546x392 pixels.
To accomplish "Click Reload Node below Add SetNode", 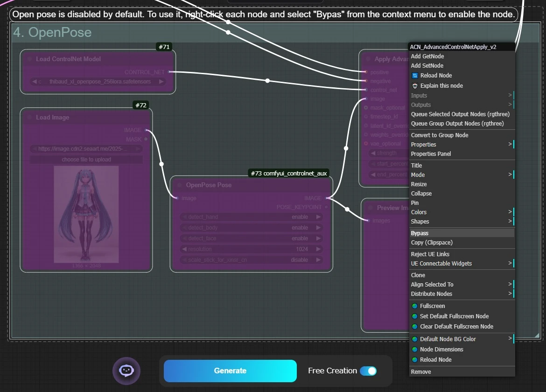I will [x=435, y=76].
